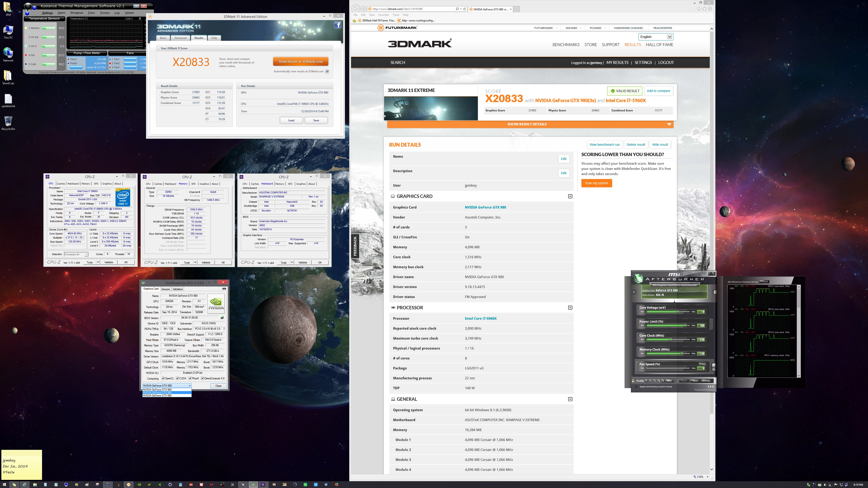Click browser back arrow button
The image size is (868, 488).
point(355,9)
